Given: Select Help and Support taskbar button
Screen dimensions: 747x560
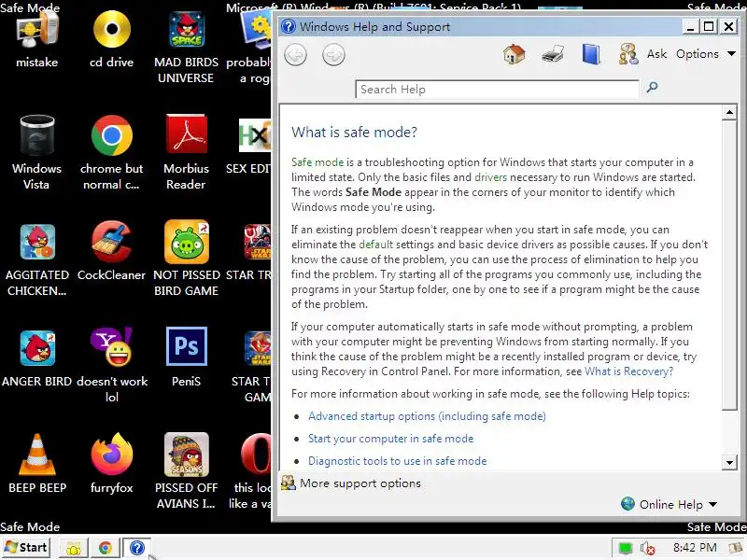Looking at the screenshot, I should click(137, 548).
